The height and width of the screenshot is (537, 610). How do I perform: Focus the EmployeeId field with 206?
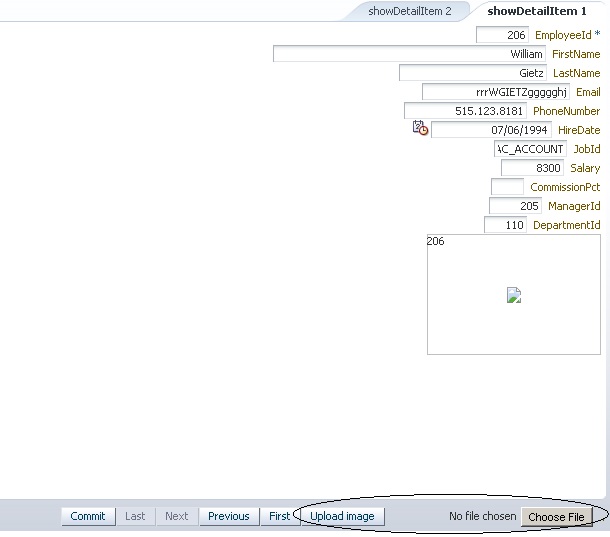[x=502, y=35]
